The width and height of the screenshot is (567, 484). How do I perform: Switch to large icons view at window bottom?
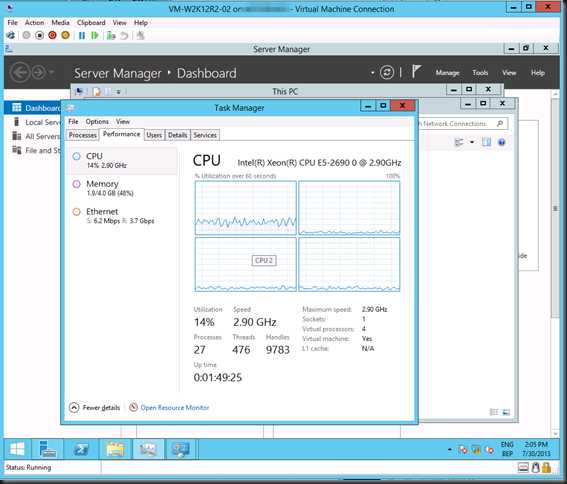(x=506, y=412)
